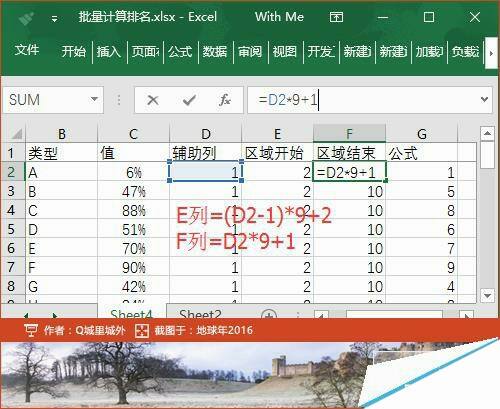500x409 pixels.
Task: Select row 5 header
Action: pos(12,229)
